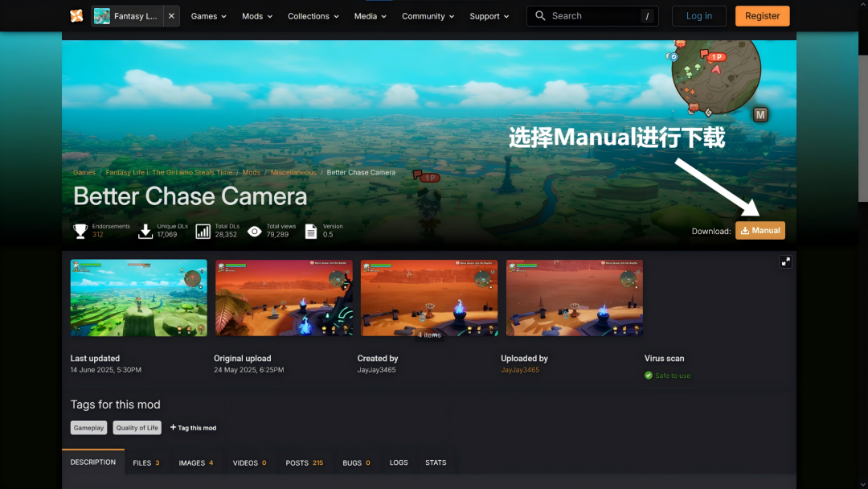Switch to the Images tab
The height and width of the screenshot is (489, 868).
(196, 462)
